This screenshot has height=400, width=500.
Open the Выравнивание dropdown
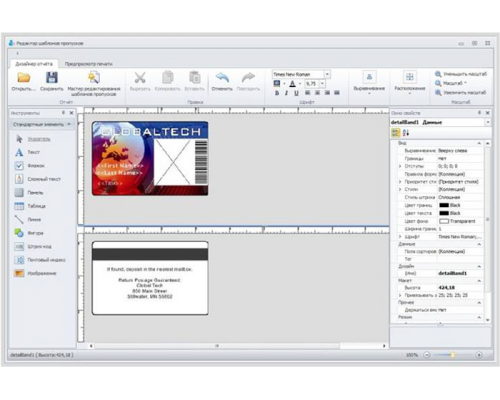click(369, 82)
